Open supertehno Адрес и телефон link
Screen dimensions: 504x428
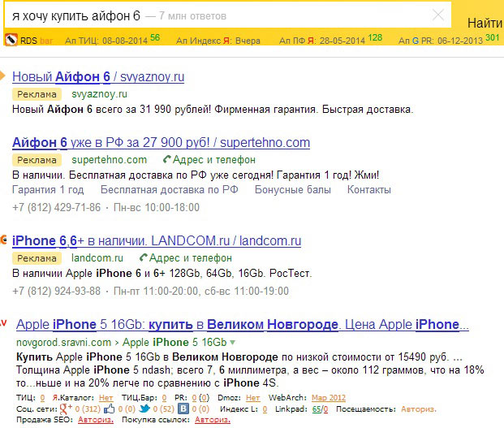214,159
